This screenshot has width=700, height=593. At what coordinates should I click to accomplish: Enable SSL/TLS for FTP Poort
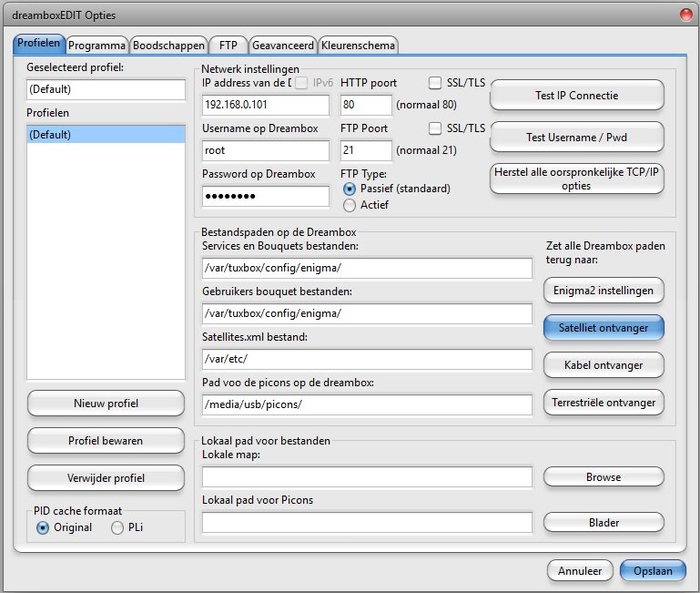pos(435,128)
